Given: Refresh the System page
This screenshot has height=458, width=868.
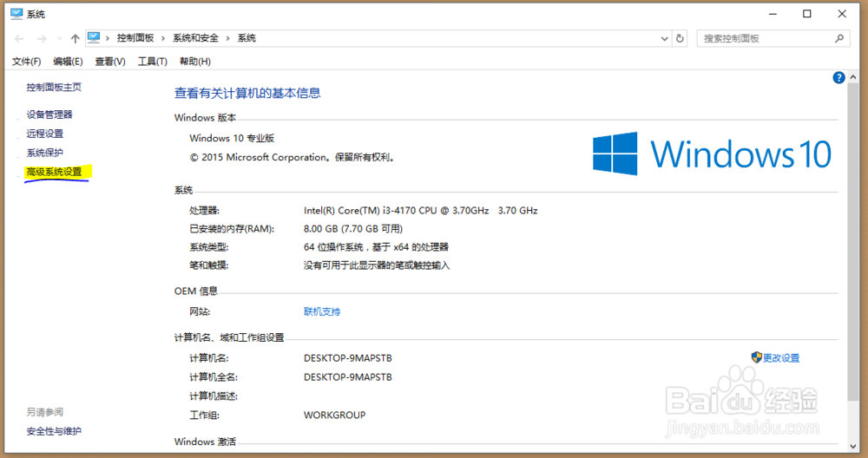Looking at the screenshot, I should 680,39.
